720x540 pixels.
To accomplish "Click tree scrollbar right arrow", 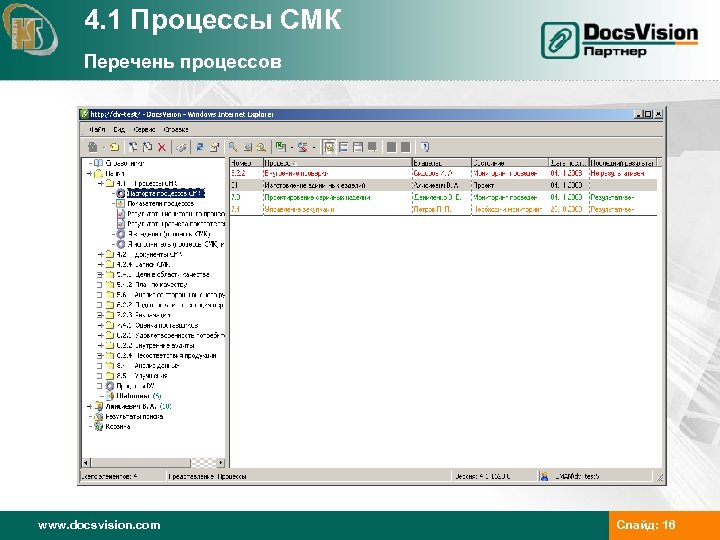I will tap(221, 462).
